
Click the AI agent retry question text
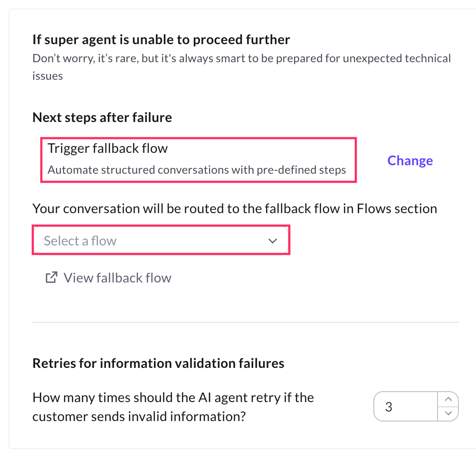click(173, 407)
